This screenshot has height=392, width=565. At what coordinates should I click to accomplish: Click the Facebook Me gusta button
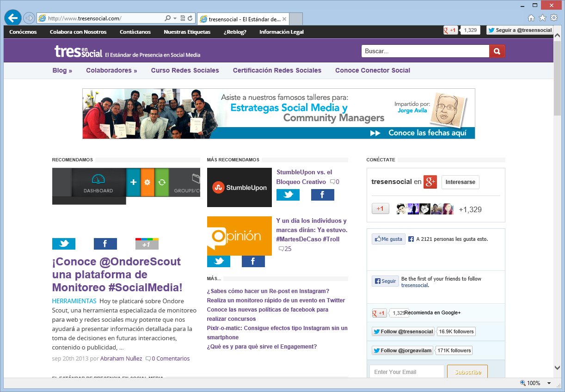388,239
